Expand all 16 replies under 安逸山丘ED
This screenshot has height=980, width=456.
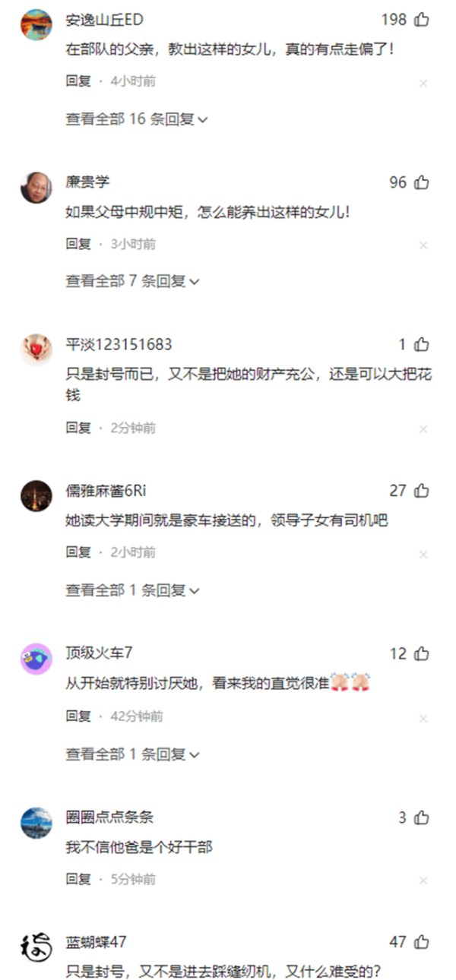click(137, 119)
